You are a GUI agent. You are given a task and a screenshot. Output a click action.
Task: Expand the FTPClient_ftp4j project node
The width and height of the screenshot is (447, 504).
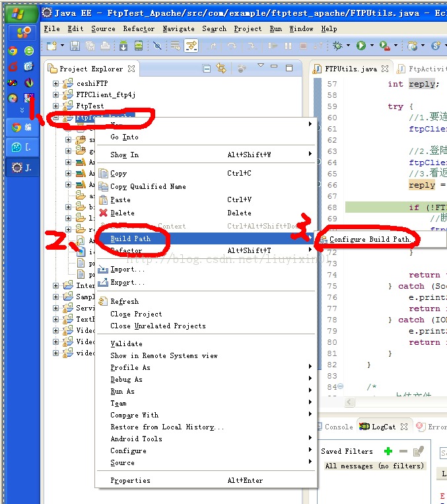(x=55, y=95)
